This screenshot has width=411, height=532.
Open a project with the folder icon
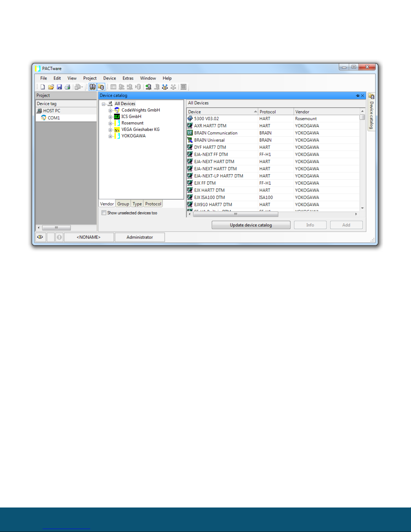(x=51, y=87)
